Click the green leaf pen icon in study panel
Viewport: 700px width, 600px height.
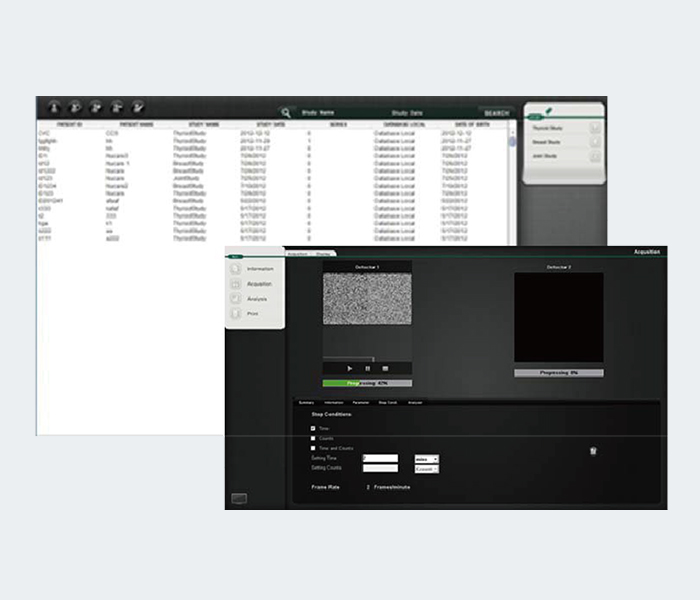coord(549,110)
